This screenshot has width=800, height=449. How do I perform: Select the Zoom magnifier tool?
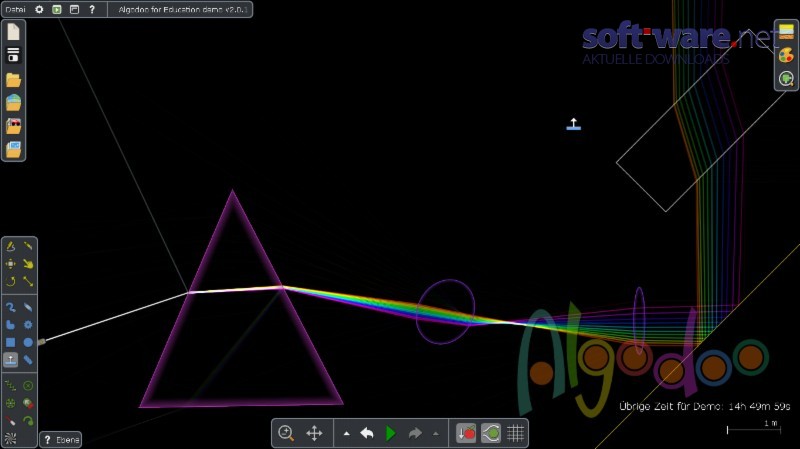click(286, 433)
